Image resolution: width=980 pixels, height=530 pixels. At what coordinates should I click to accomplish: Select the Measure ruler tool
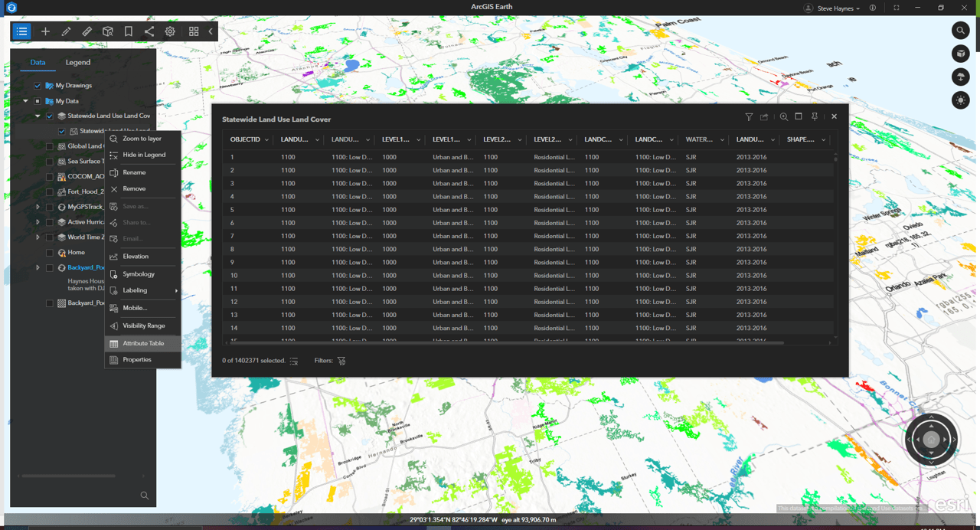(x=87, y=31)
